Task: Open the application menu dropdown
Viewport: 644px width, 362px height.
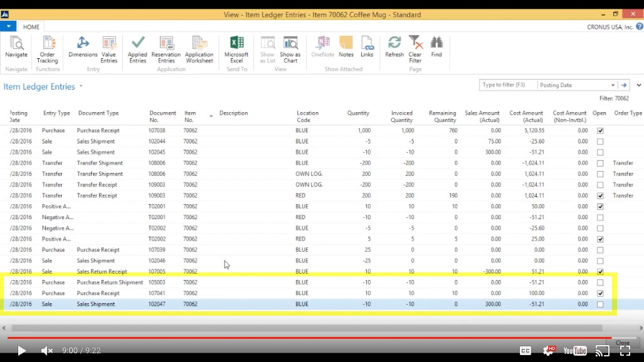Action: 8,26
